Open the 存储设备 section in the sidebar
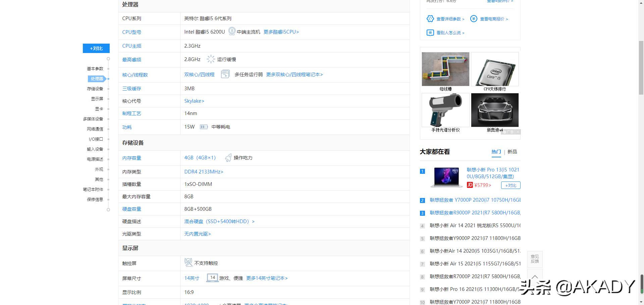Screen dimensions: 644x305 [95, 89]
